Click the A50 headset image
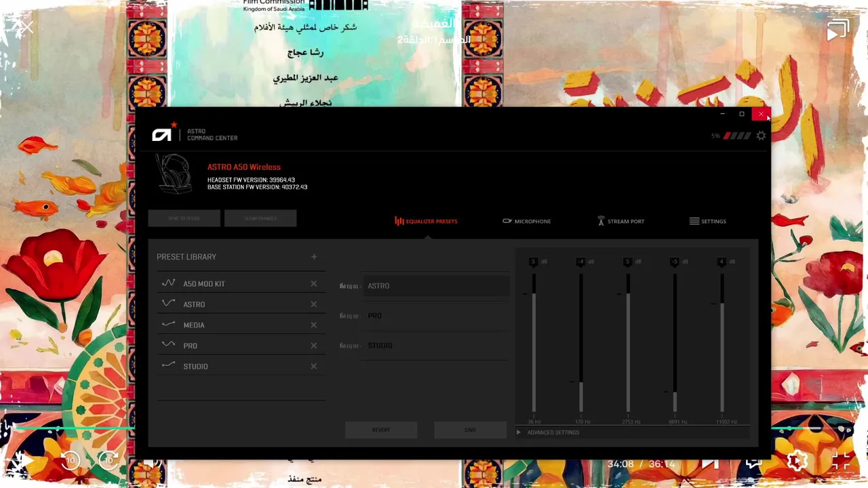868x488 pixels. click(x=174, y=176)
